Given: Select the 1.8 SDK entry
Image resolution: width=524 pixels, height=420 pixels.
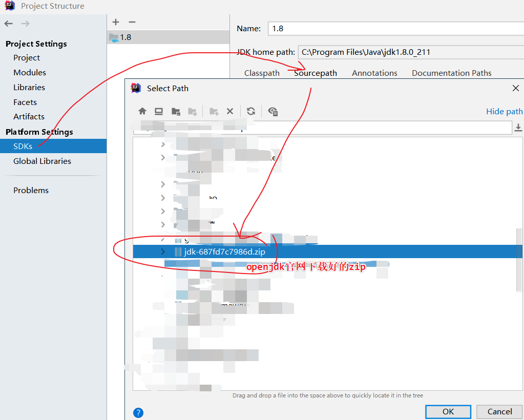Looking at the screenshot, I should [x=168, y=37].
